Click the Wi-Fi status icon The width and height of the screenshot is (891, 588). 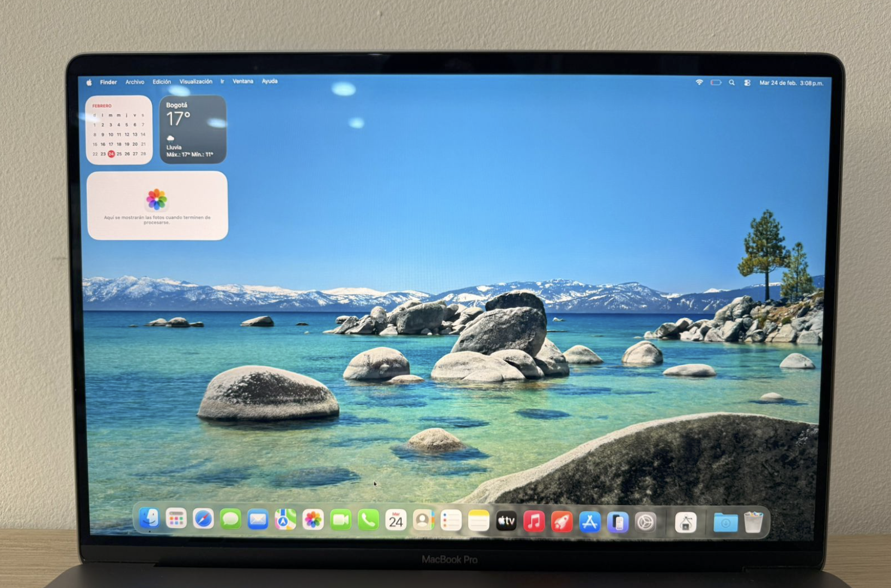(699, 82)
